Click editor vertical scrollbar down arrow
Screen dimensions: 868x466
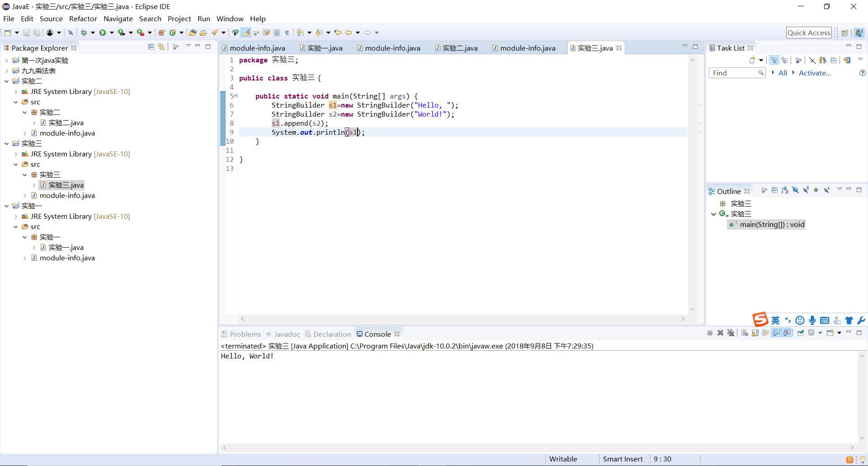tap(692, 309)
